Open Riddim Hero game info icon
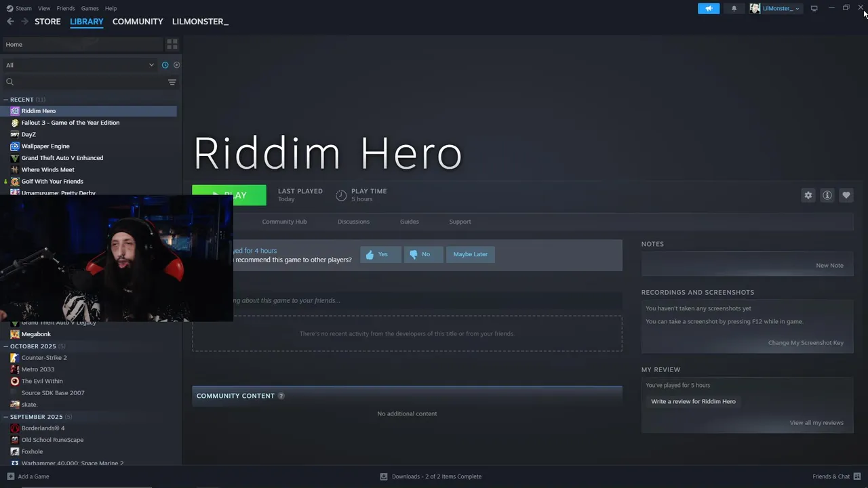The width and height of the screenshot is (868, 488). [x=827, y=195]
